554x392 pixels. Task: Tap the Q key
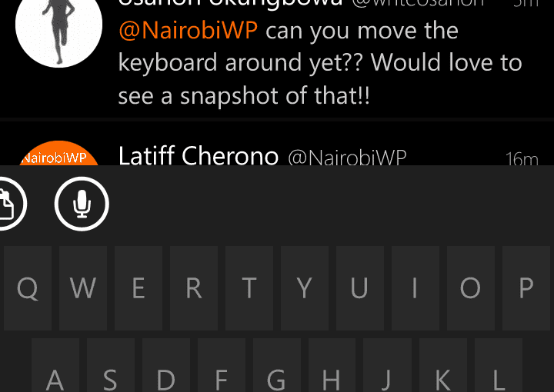coord(28,288)
